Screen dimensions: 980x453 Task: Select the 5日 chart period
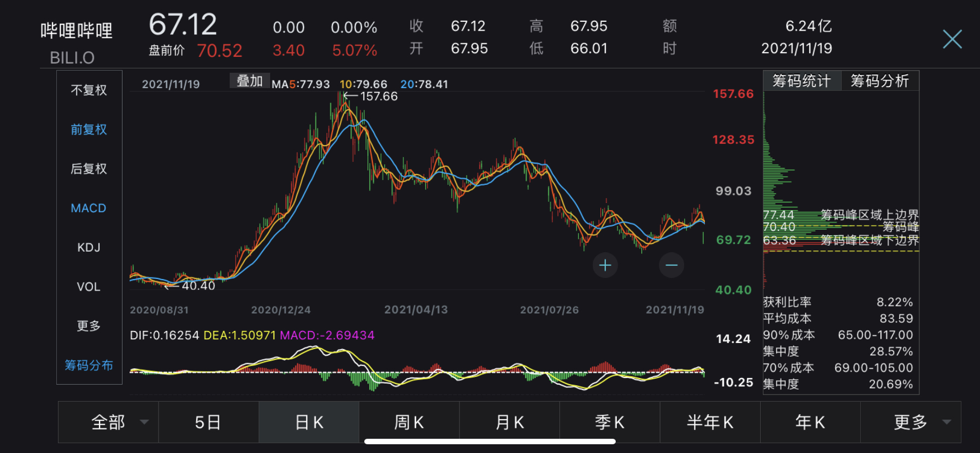pyautogui.click(x=208, y=422)
